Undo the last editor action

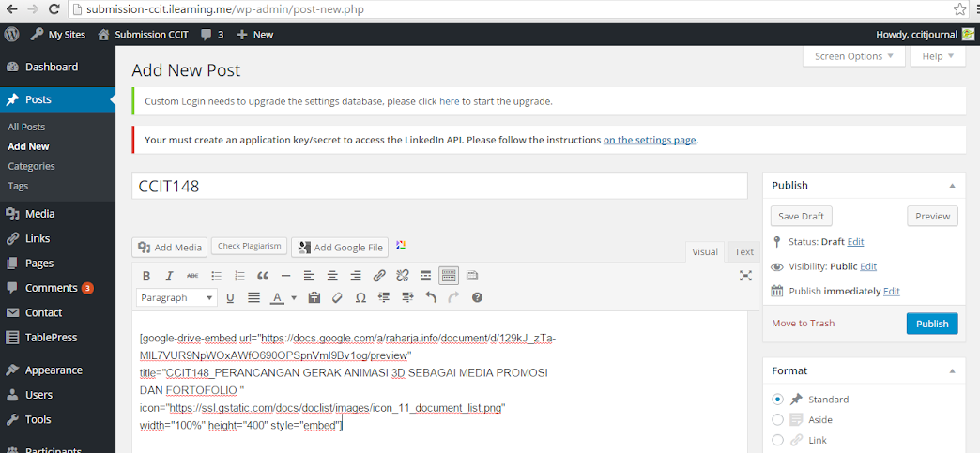click(431, 298)
